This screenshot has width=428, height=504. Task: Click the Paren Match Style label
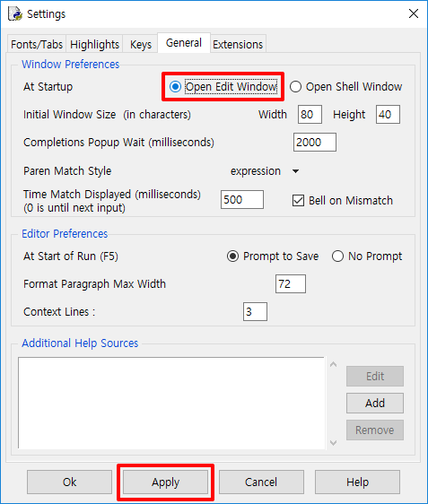coord(67,171)
